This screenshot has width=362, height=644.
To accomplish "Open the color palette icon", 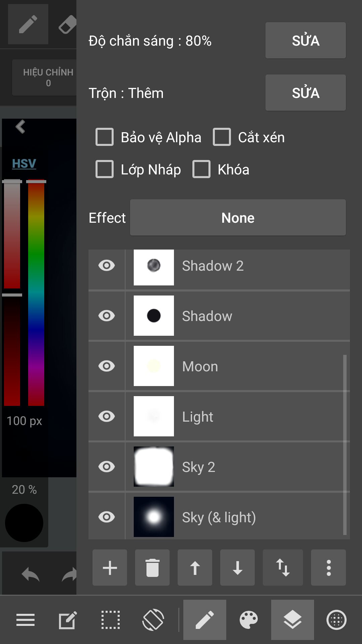I will (x=249, y=620).
